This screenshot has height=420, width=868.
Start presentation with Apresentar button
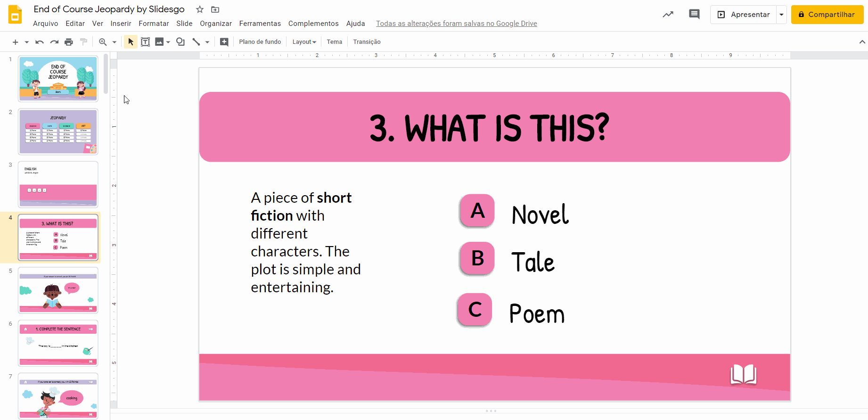744,15
